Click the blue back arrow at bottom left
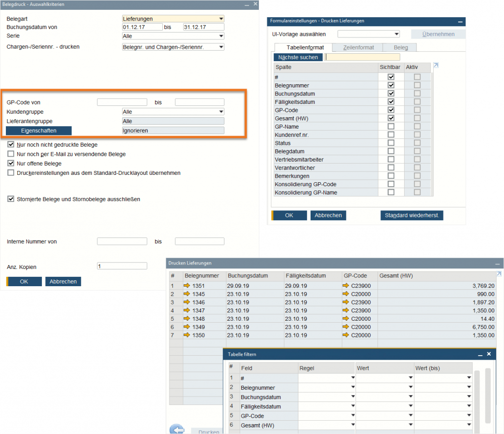Screen dimensions: 504x434 pos(177,429)
